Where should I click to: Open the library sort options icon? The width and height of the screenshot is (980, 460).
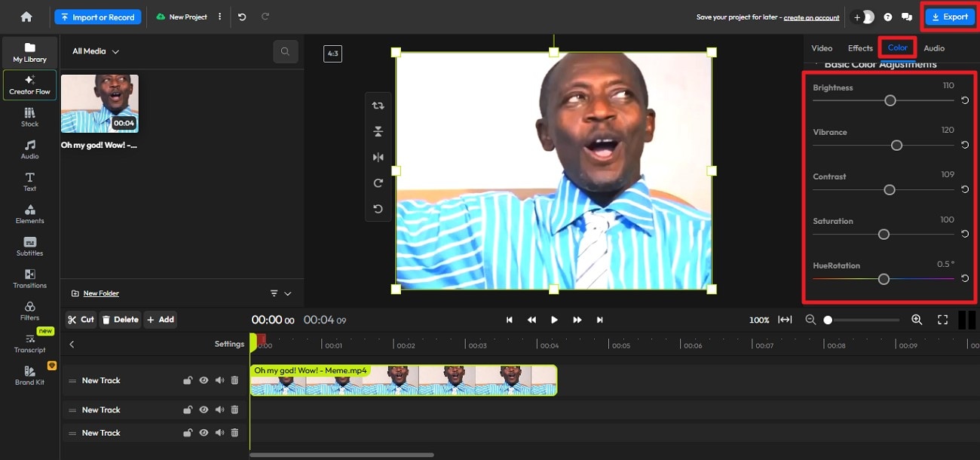point(274,293)
